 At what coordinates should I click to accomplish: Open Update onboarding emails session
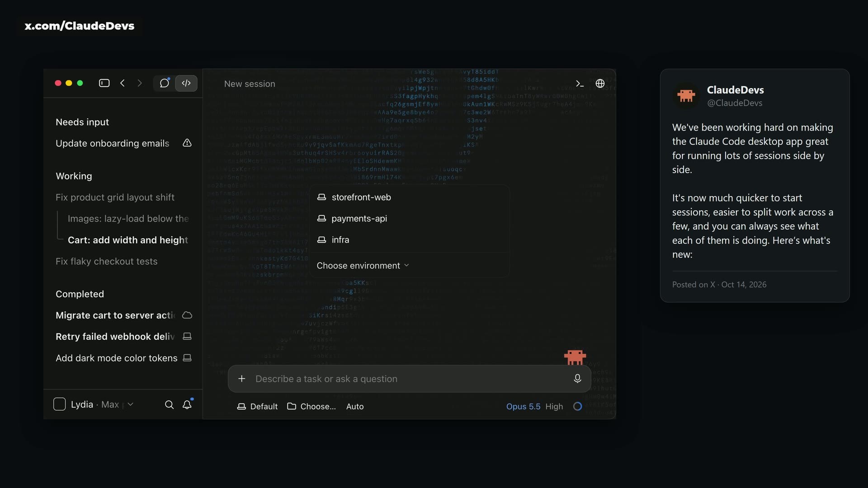[113, 143]
